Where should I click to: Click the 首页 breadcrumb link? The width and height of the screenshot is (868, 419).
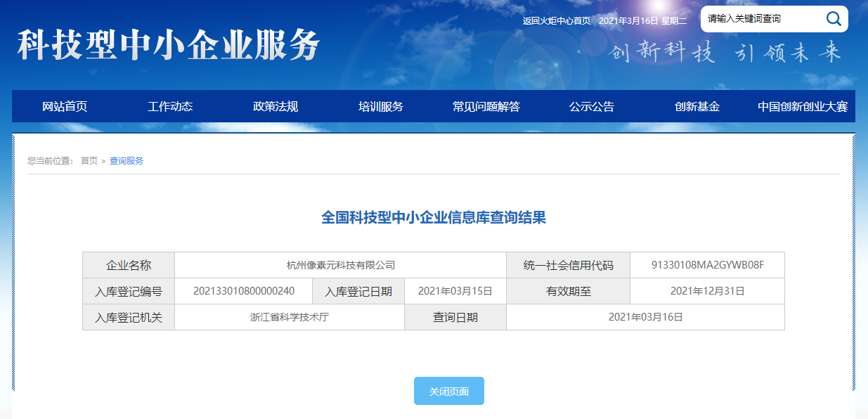[x=89, y=161]
